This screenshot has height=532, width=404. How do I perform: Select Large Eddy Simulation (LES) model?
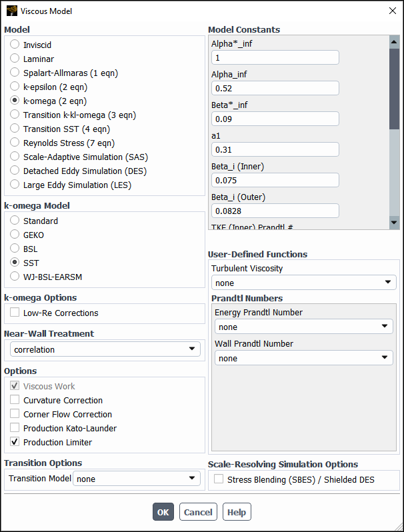coord(15,185)
